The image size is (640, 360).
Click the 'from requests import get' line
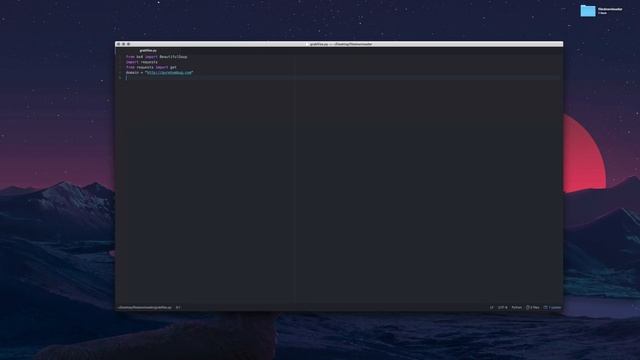pyautogui.click(x=151, y=67)
